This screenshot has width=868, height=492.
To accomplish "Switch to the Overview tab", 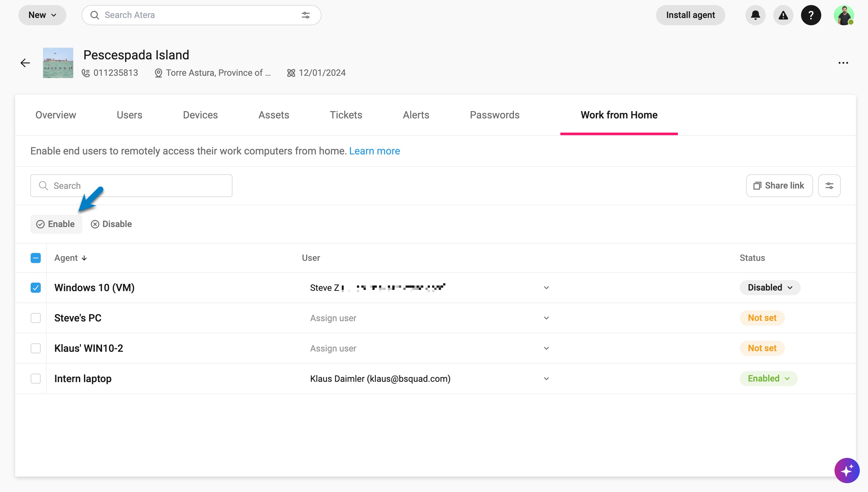I will pyautogui.click(x=56, y=115).
